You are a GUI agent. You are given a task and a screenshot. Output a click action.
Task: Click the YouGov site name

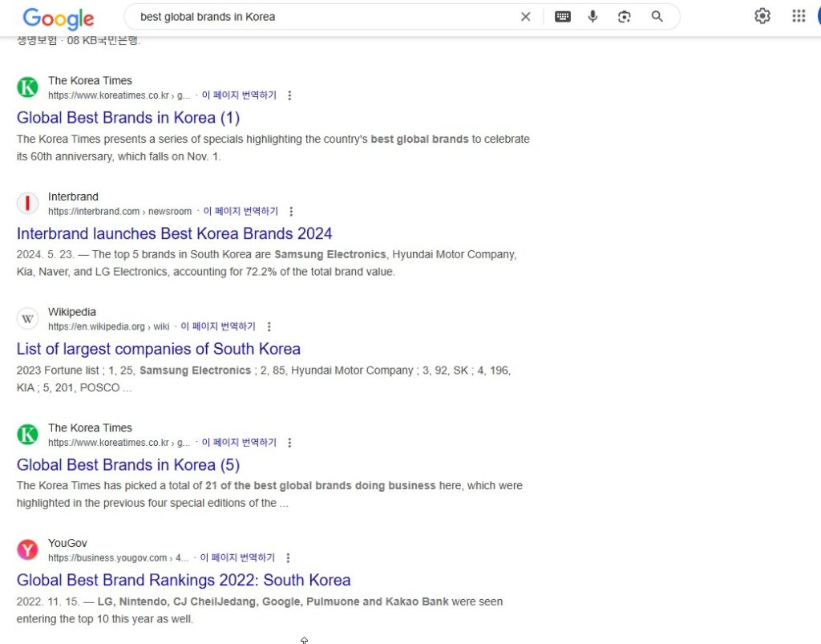(67, 544)
